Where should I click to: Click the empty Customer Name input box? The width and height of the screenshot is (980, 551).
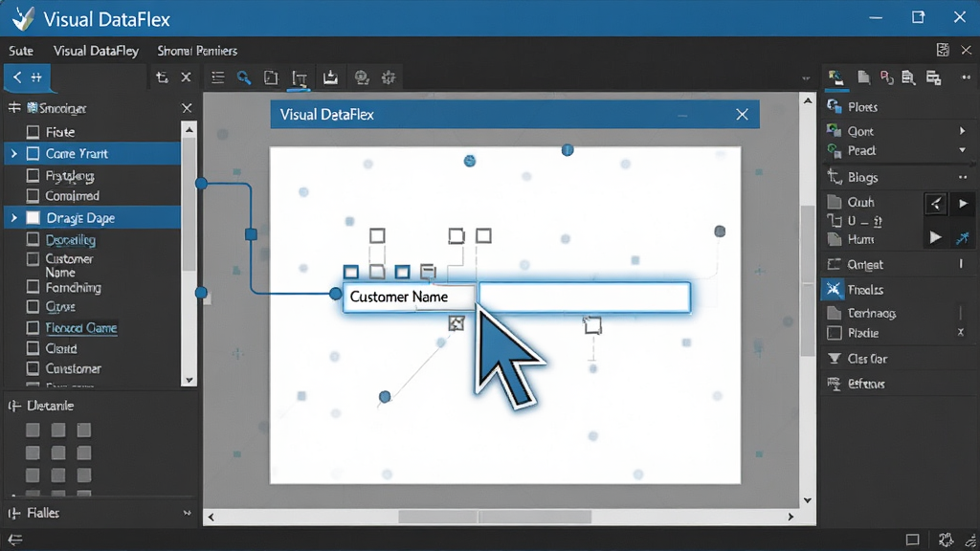pyautogui.click(x=585, y=297)
